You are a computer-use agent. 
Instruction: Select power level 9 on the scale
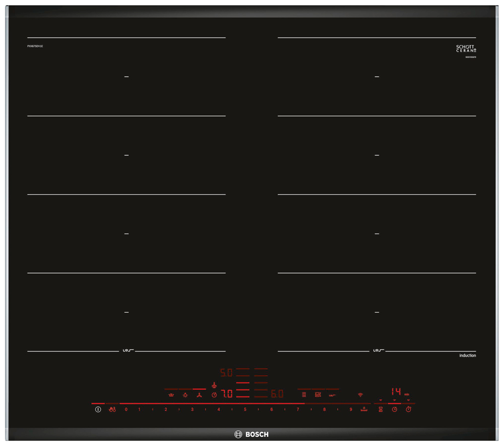(351, 409)
